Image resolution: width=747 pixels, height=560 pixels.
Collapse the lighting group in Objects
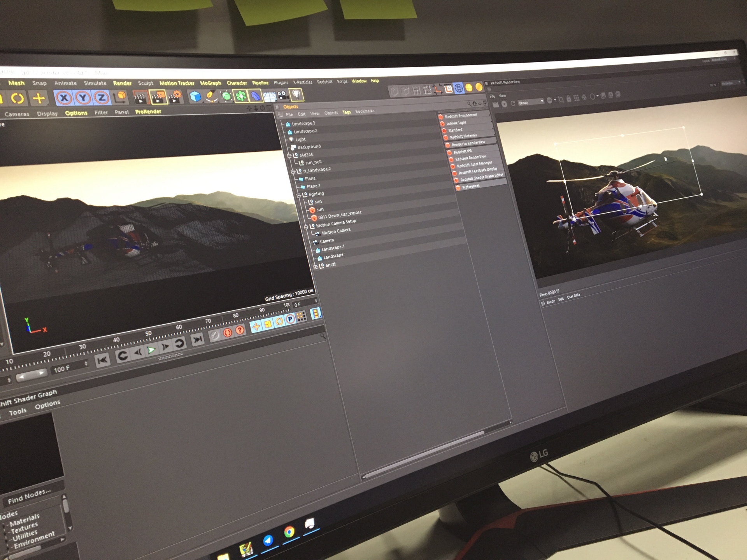click(299, 196)
